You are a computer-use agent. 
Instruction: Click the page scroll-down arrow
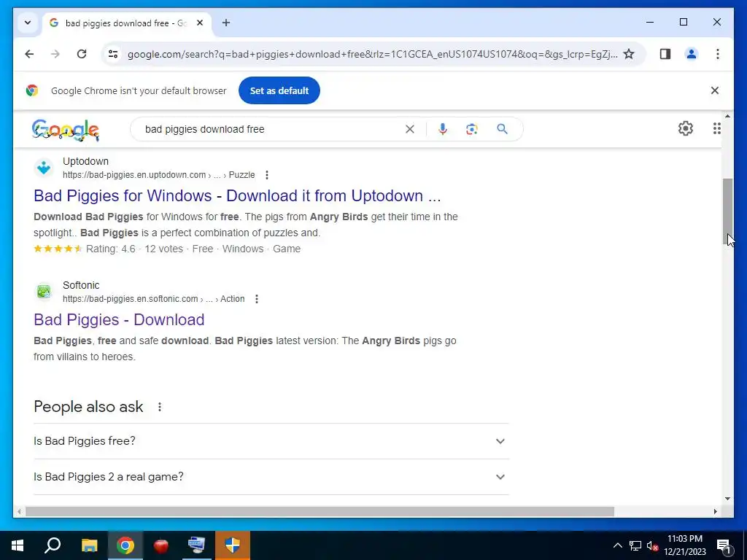[727, 499]
